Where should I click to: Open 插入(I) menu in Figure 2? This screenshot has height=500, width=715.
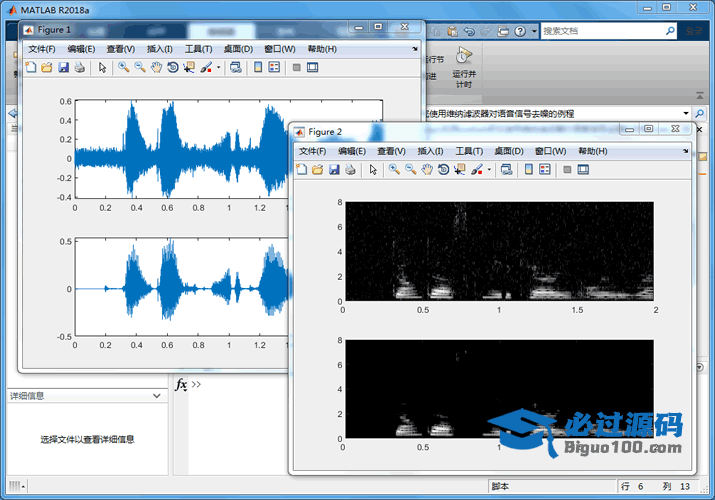click(430, 151)
